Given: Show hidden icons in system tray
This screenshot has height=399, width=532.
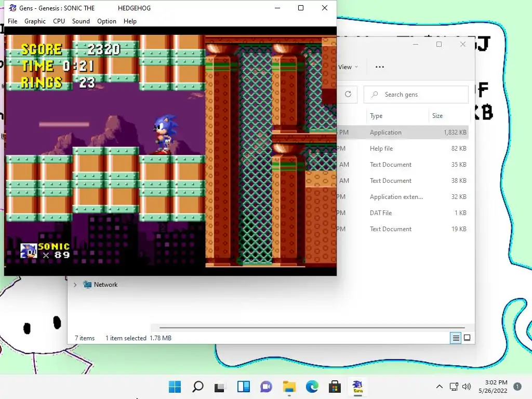Looking at the screenshot, I should (440, 387).
